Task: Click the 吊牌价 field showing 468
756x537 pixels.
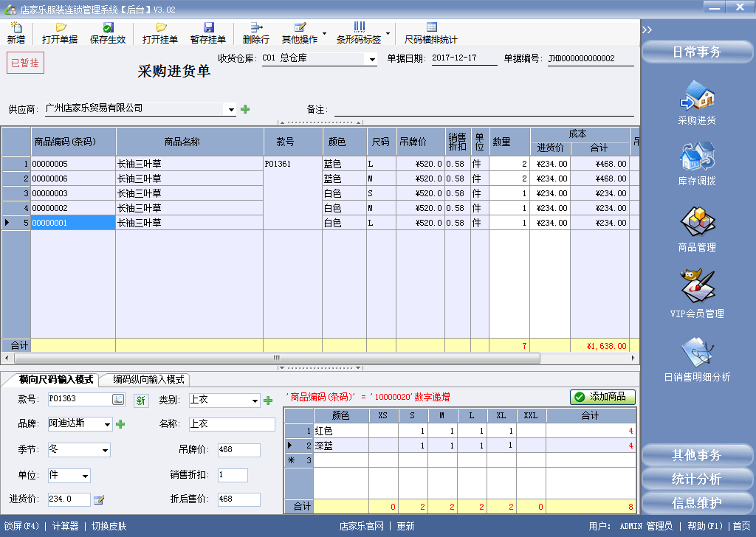Action: click(238, 450)
